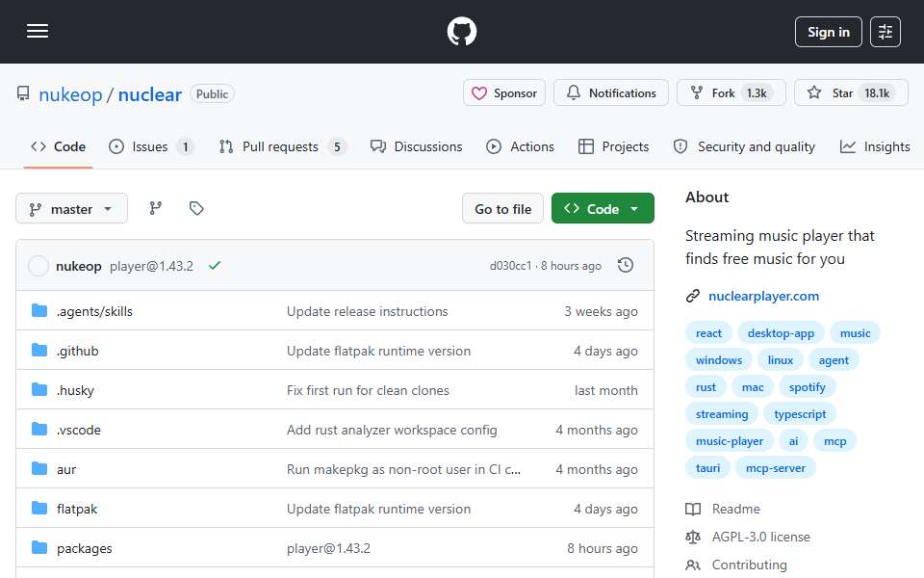The image size is (924, 578).
Task: Star the nuclear repository
Action: pyautogui.click(x=851, y=93)
